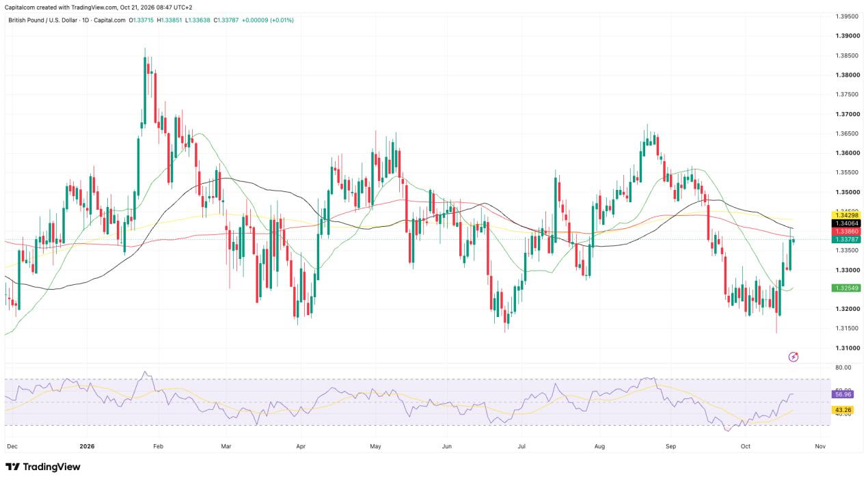Click the 80.00 RSI scale label
The width and height of the screenshot is (868, 481).
tap(843, 368)
